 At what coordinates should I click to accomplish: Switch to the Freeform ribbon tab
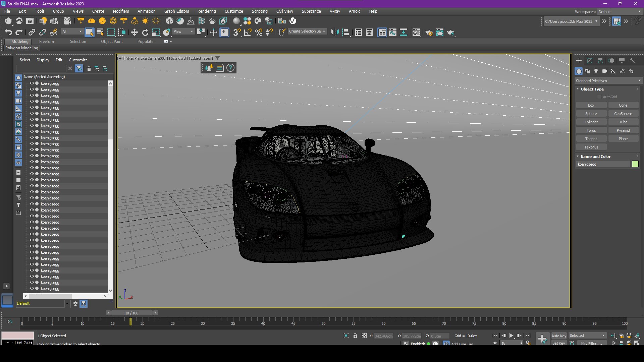tap(47, 42)
